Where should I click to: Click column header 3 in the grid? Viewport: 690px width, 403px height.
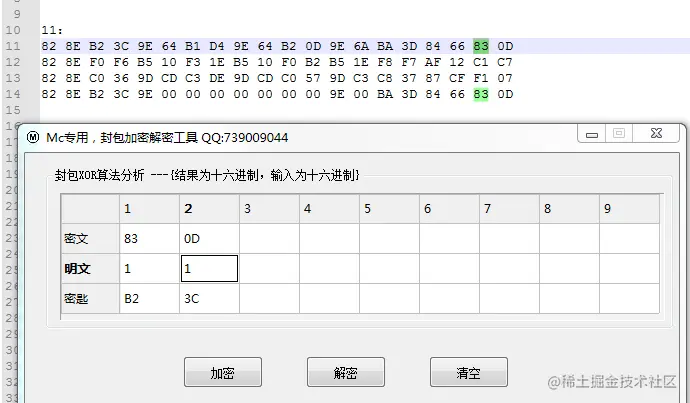[x=269, y=209]
